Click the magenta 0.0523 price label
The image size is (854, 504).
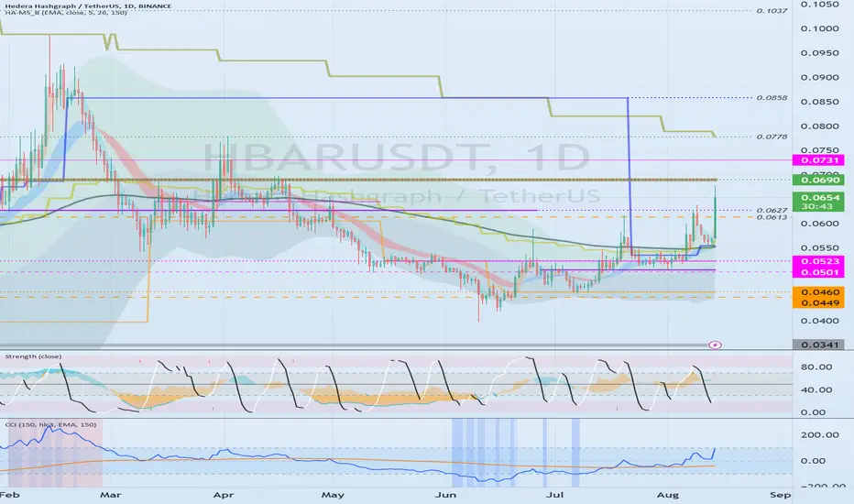coord(818,261)
